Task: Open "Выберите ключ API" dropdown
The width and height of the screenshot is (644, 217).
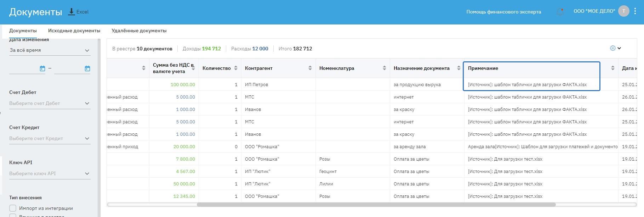Action: click(x=50, y=174)
